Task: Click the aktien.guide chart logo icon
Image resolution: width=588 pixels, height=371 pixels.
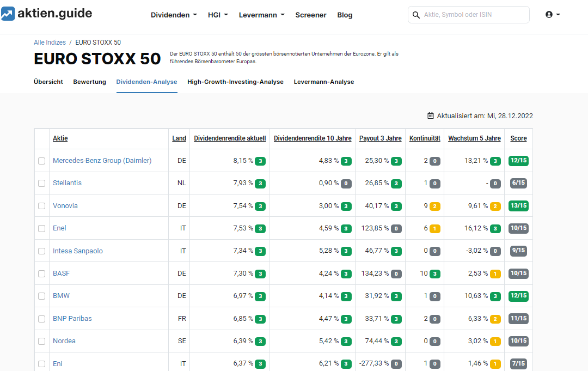Action: 8,14
